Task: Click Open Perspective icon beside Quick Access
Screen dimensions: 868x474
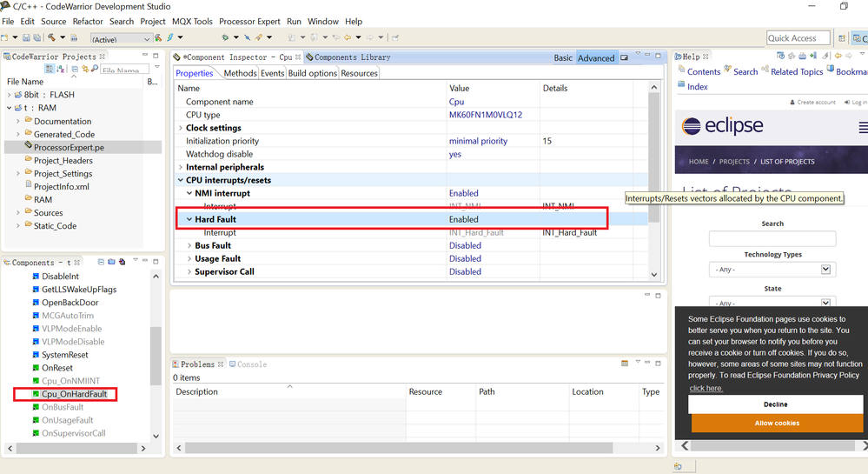Action: tap(842, 38)
